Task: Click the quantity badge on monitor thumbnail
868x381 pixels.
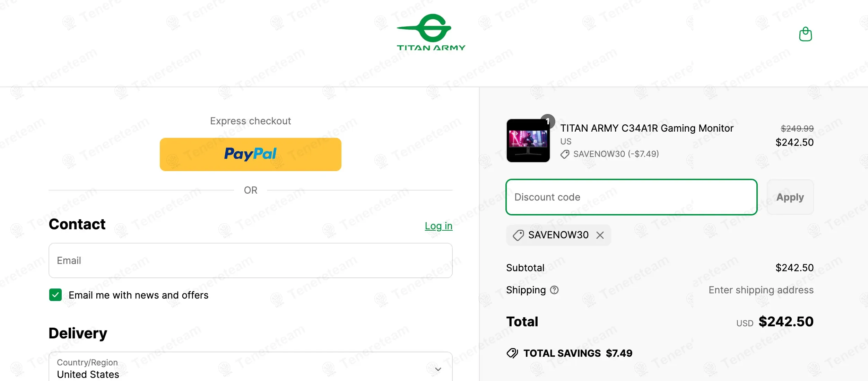Action: (548, 121)
